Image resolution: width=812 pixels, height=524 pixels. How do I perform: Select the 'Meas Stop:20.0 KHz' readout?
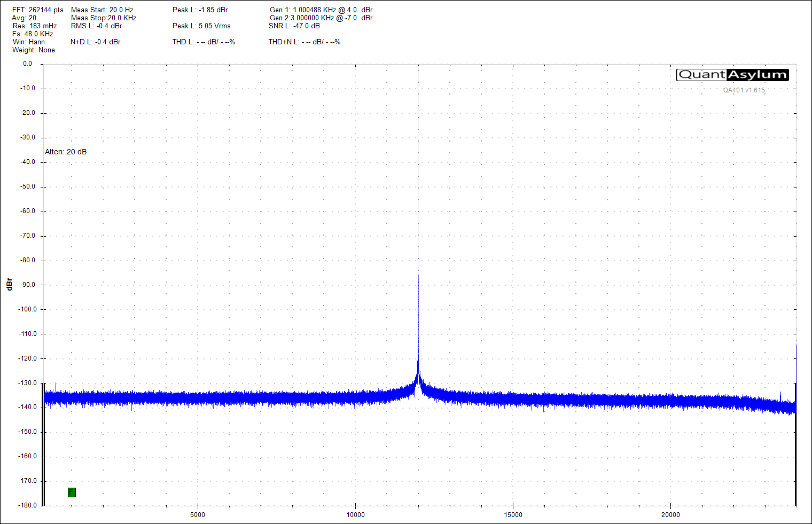(x=104, y=18)
